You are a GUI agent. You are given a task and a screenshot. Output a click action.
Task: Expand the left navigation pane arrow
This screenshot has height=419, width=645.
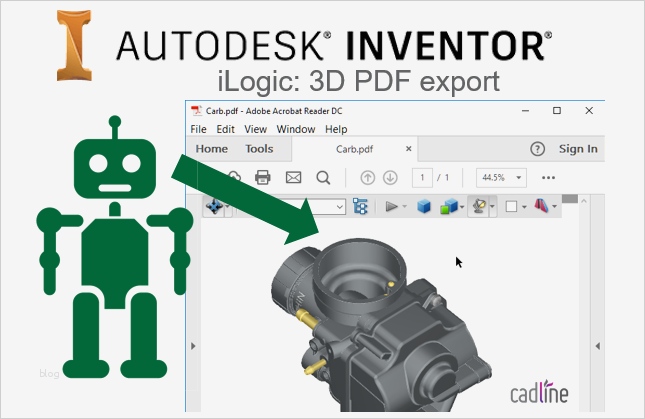193,346
